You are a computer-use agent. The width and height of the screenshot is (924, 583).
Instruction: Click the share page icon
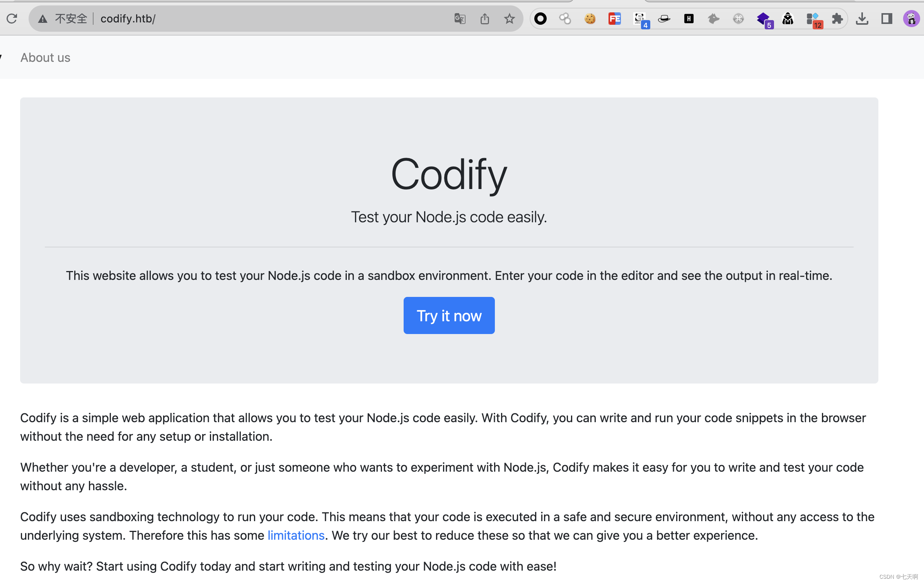(x=485, y=19)
